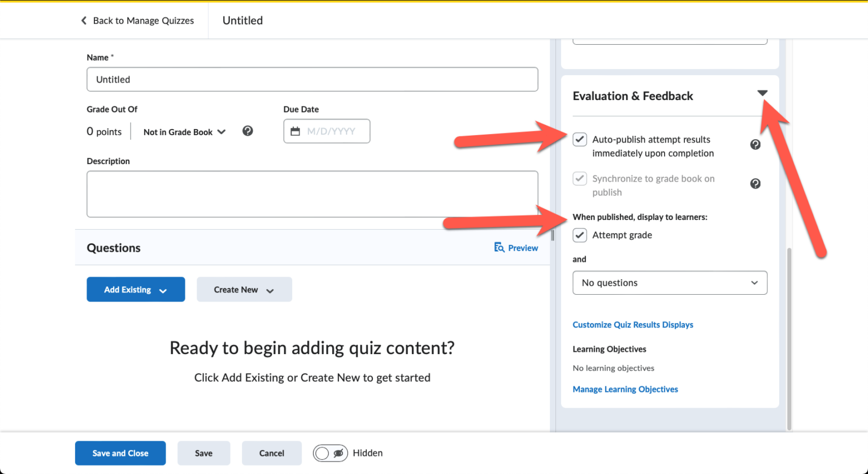Collapse the Evaluation & Feedback section
The width and height of the screenshot is (868, 474).
[763, 92]
